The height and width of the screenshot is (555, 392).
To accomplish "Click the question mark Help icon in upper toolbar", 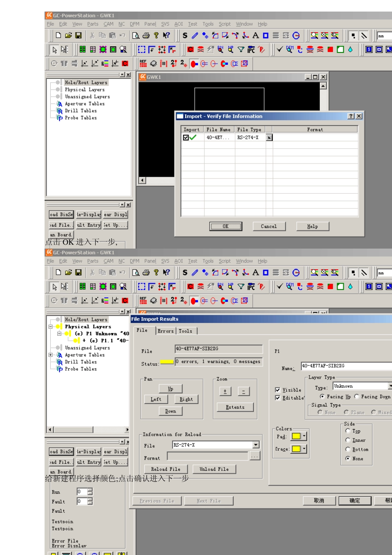I will pos(156,36).
